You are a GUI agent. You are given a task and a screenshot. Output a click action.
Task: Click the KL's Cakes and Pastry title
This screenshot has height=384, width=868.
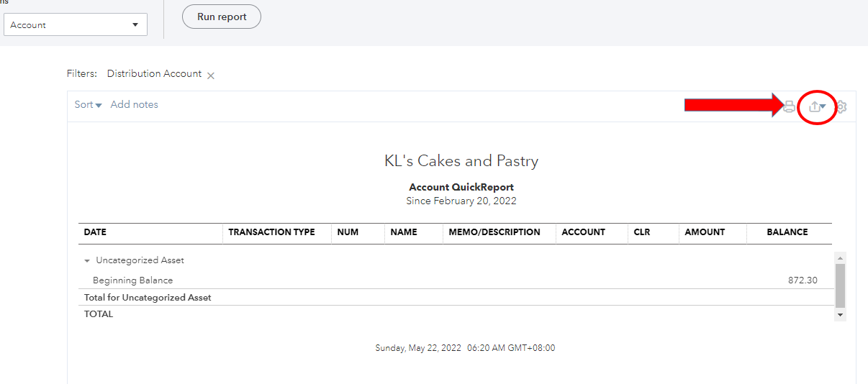tap(461, 161)
